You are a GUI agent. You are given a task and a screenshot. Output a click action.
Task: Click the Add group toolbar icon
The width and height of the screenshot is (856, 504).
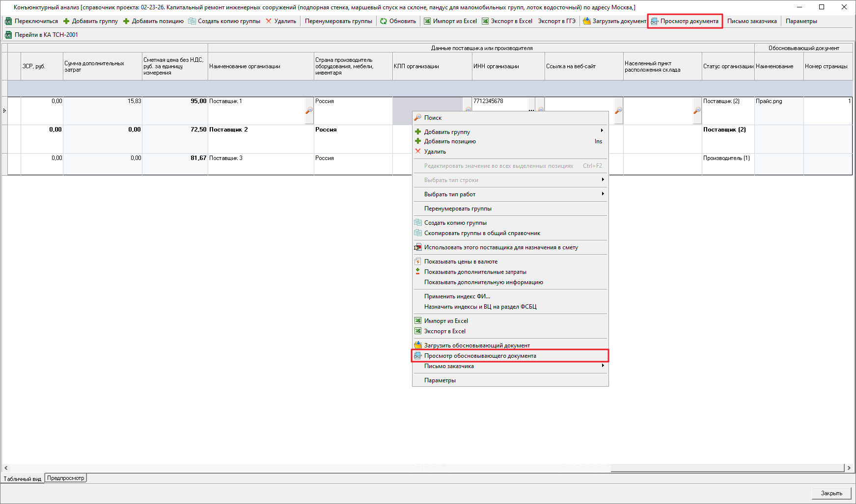click(x=66, y=21)
